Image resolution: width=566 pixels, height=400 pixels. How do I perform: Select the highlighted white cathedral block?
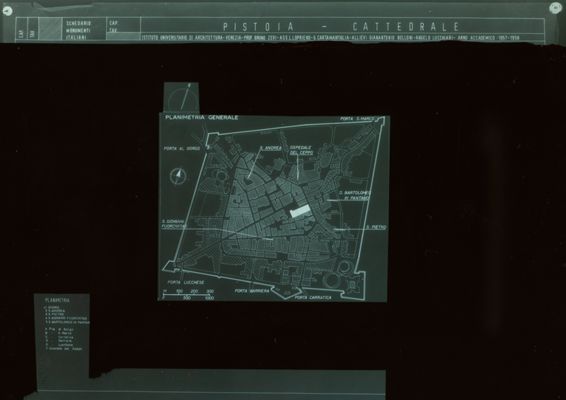(x=300, y=211)
